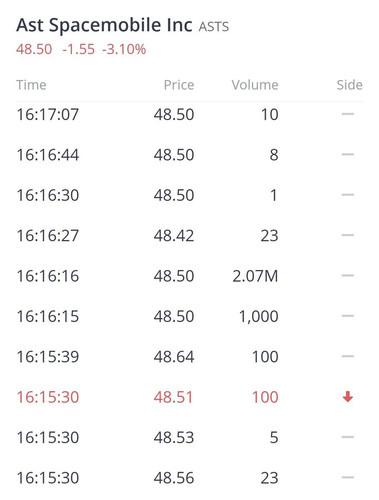Click the 2.07M volume entry

[255, 276]
